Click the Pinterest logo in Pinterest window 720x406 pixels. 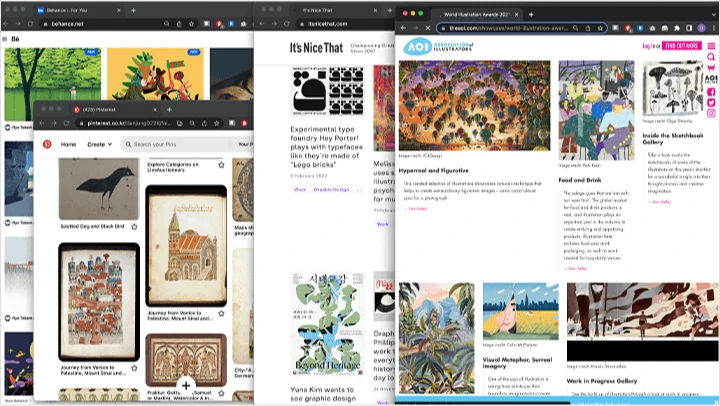click(47, 144)
